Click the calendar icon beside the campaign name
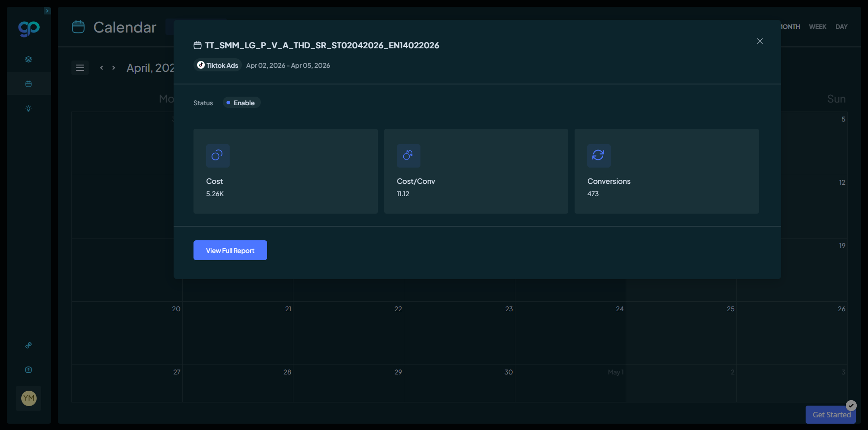The image size is (868, 430). (x=198, y=45)
